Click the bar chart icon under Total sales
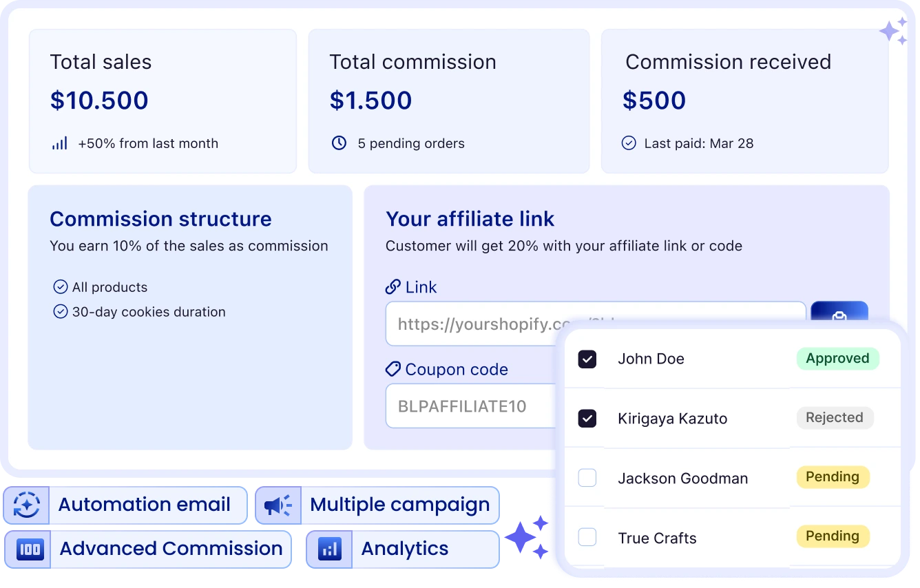 click(x=60, y=143)
